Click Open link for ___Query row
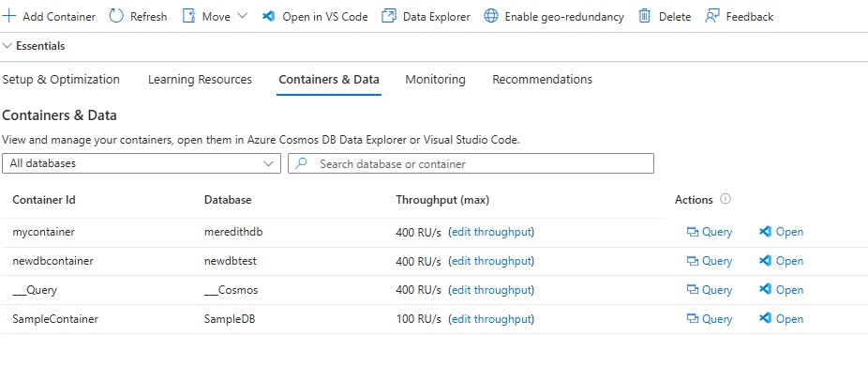 [789, 289]
